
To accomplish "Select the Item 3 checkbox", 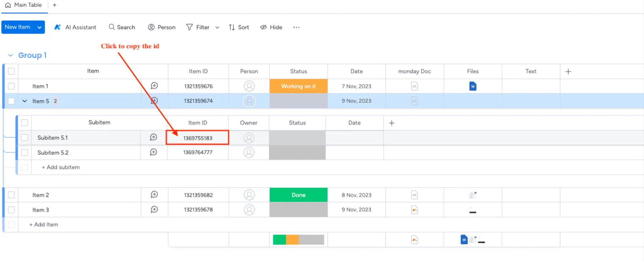I will click(11, 210).
